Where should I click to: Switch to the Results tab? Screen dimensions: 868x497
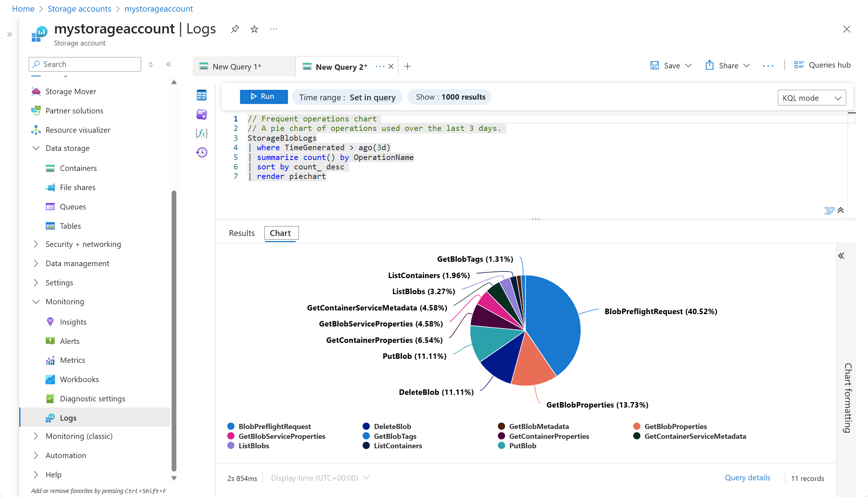241,233
